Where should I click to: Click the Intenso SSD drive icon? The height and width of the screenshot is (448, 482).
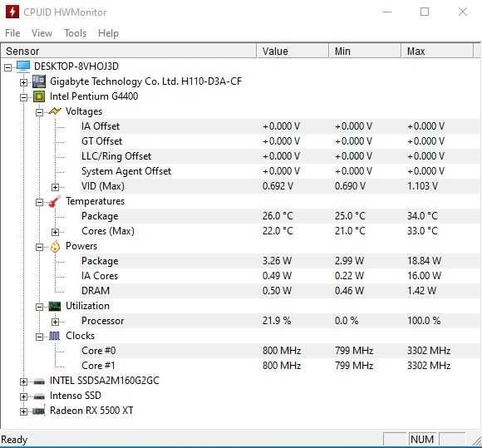click(x=39, y=396)
